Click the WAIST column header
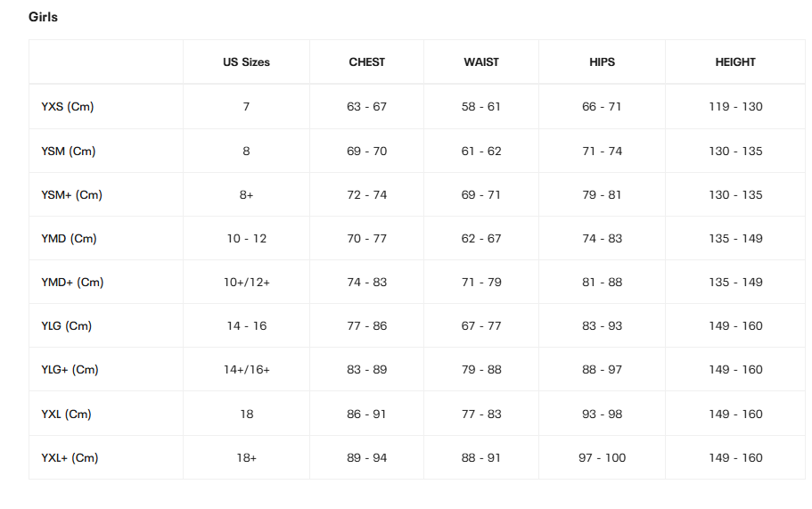The image size is (812, 509). 481,62
